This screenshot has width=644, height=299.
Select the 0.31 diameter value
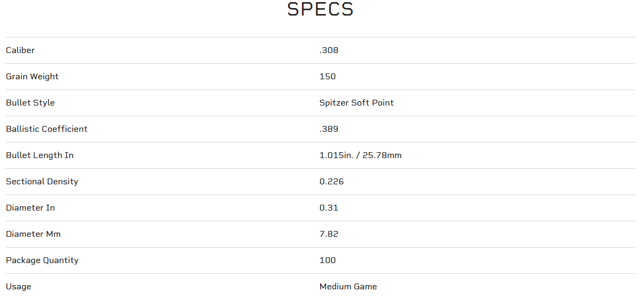point(329,208)
